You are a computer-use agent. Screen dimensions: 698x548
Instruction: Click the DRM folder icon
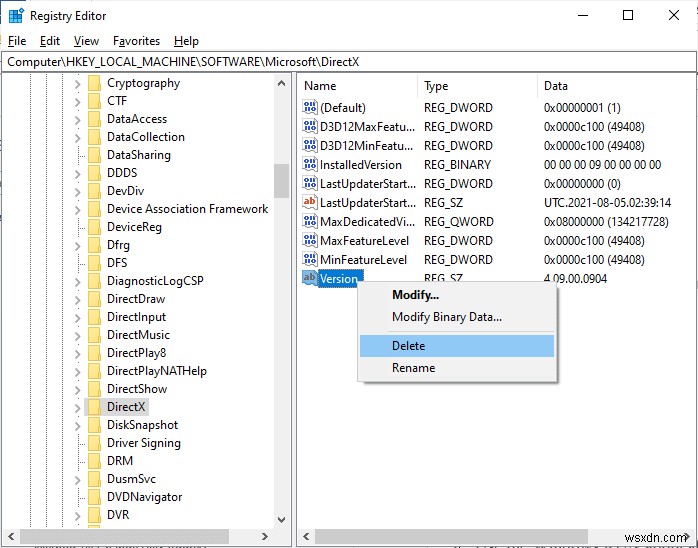click(94, 461)
